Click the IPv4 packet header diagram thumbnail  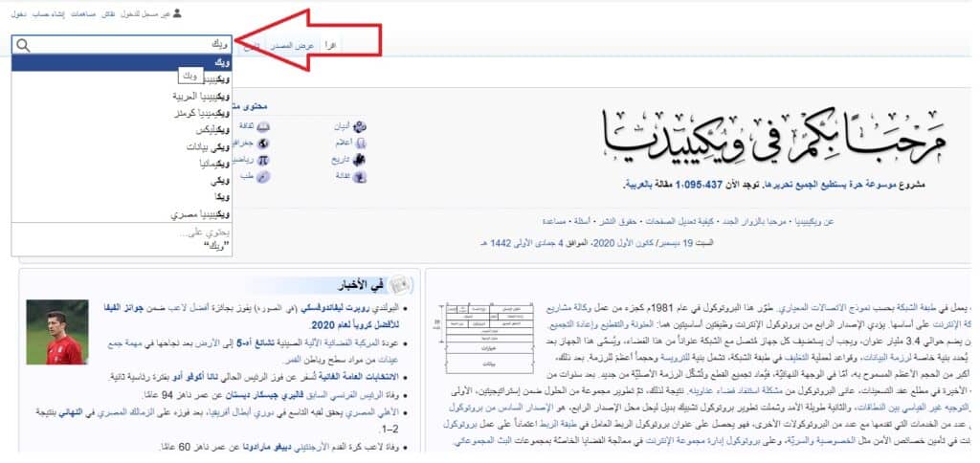483,338
